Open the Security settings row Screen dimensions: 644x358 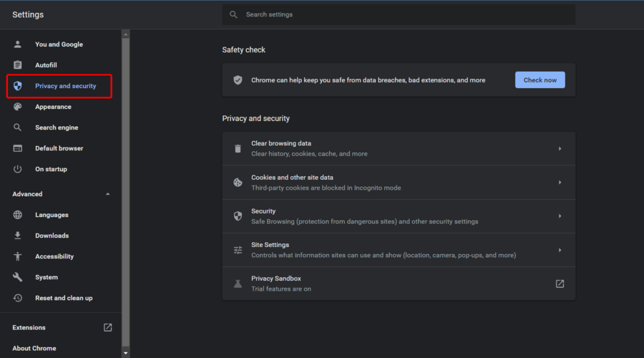pos(398,216)
